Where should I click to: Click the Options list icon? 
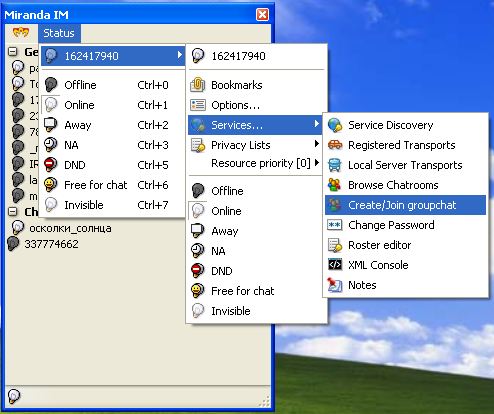198,105
